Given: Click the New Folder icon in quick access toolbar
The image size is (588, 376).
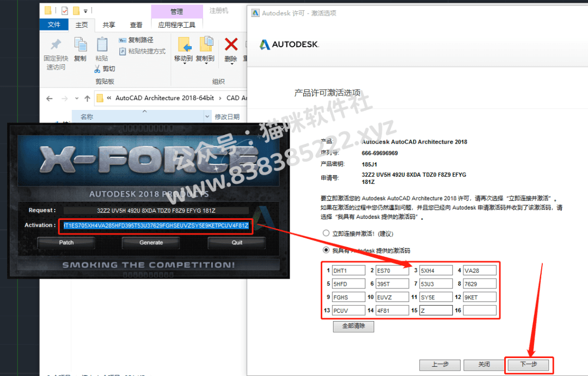Looking at the screenshot, I should point(76,11).
